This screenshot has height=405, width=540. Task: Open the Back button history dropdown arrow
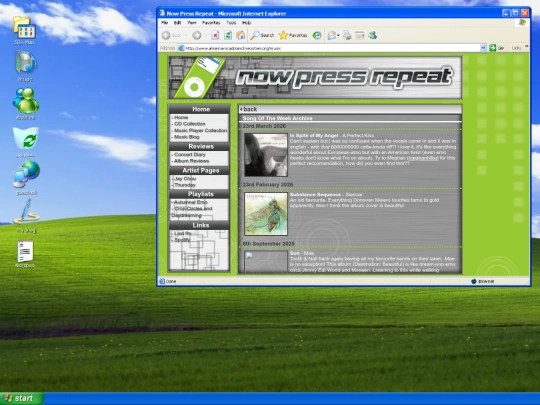[x=186, y=35]
